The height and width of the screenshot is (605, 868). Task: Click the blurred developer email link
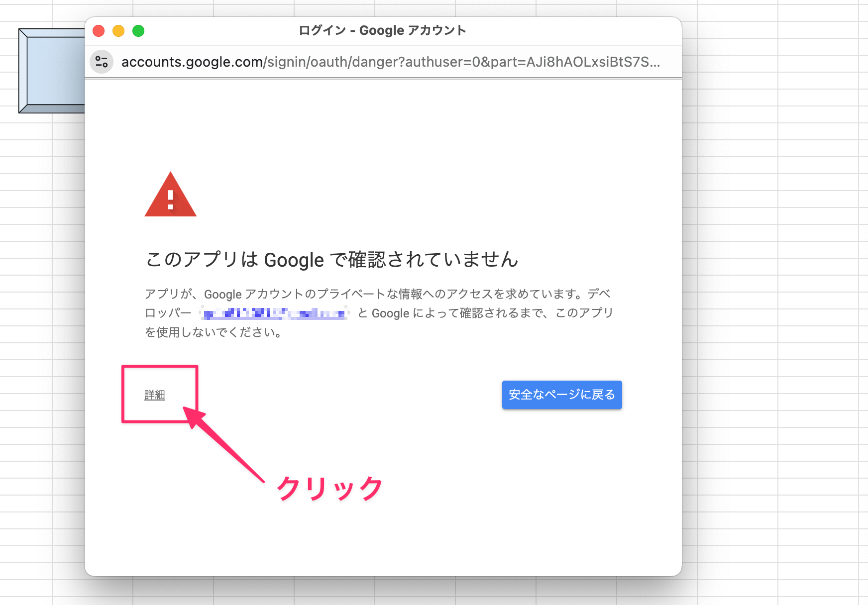[x=275, y=313]
